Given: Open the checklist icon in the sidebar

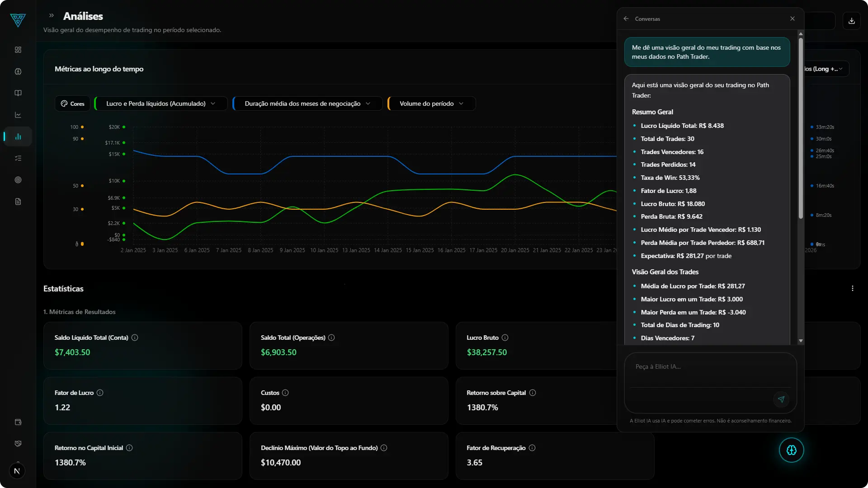Looking at the screenshot, I should click(18, 158).
